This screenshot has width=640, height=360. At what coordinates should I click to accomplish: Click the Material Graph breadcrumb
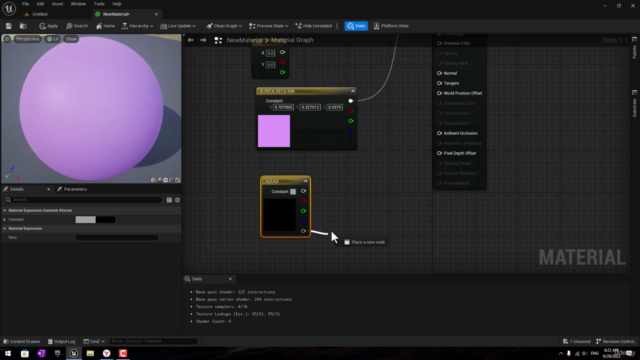point(292,40)
